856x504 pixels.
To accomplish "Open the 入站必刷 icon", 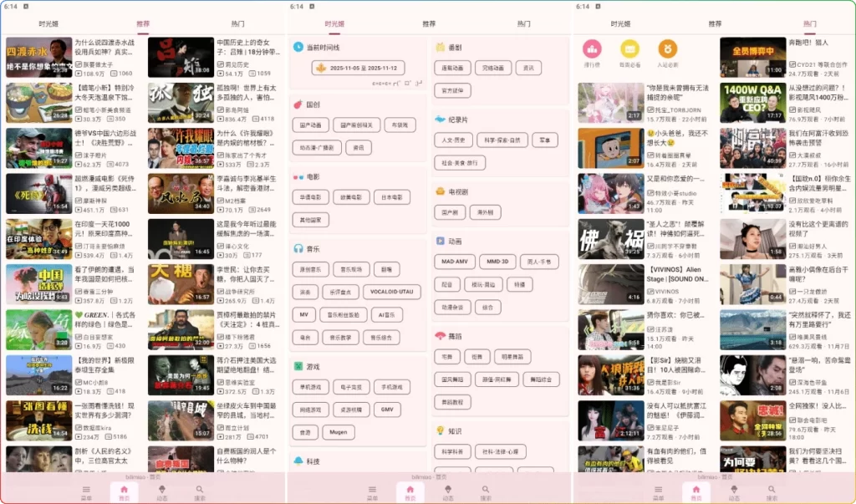I will pos(669,50).
